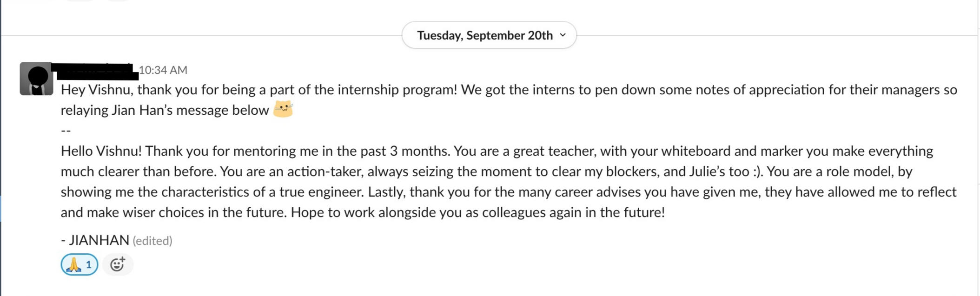Open the Tuesday, September 20th date menu

pos(484,35)
